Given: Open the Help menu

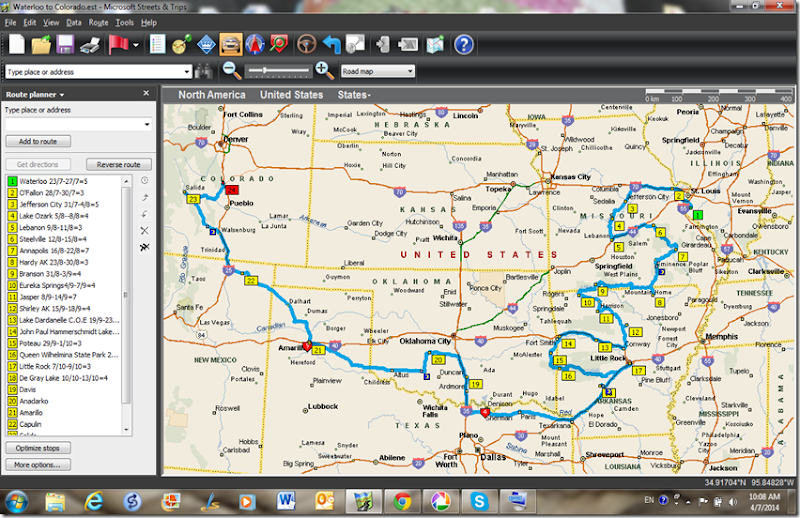Looking at the screenshot, I should tap(149, 22).
